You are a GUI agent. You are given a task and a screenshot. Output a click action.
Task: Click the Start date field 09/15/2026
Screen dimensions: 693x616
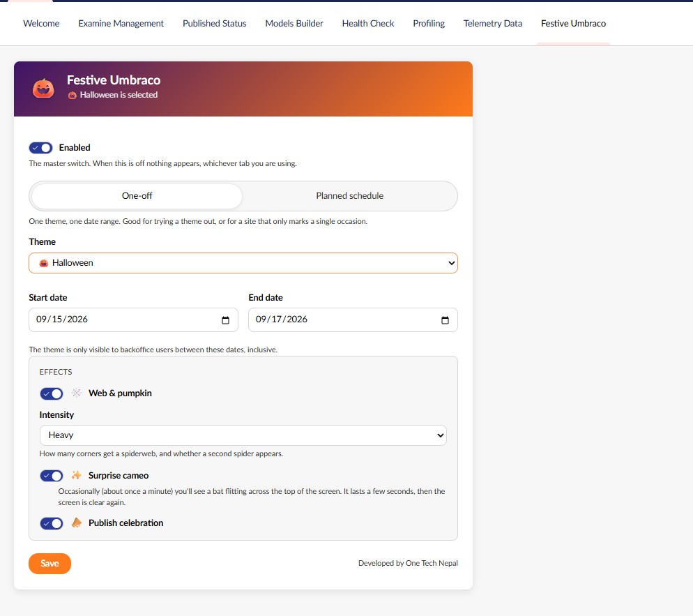133,320
